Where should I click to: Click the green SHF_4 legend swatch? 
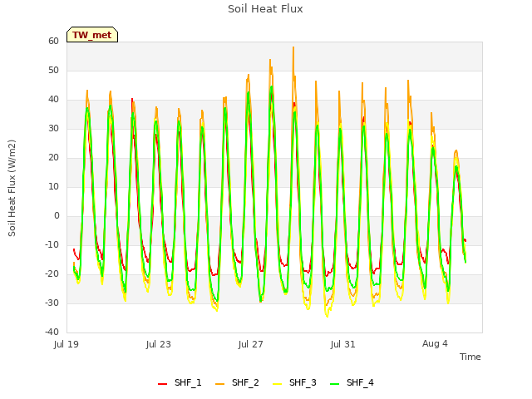click(334, 384)
